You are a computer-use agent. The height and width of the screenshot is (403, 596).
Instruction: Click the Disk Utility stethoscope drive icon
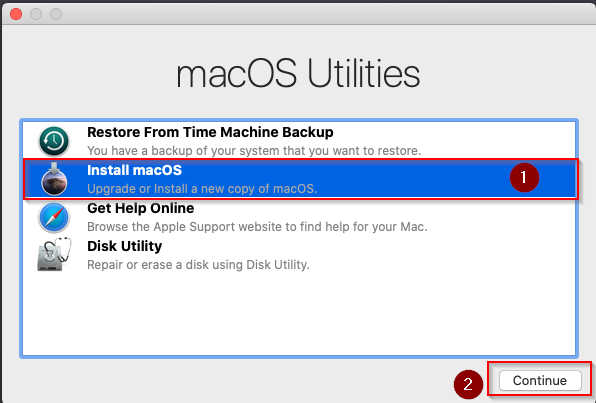[54, 255]
